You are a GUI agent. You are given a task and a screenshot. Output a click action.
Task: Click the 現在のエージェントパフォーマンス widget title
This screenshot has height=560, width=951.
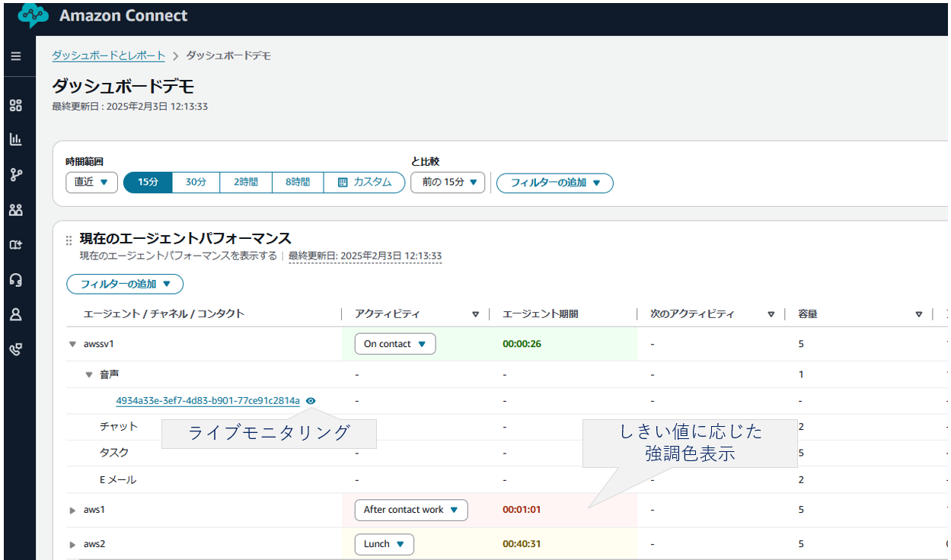[186, 239]
